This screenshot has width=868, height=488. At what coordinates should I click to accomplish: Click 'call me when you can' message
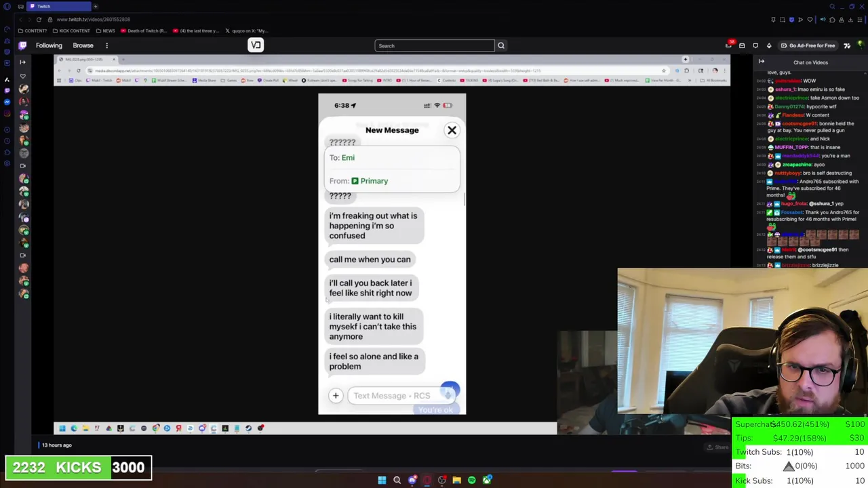pos(370,259)
